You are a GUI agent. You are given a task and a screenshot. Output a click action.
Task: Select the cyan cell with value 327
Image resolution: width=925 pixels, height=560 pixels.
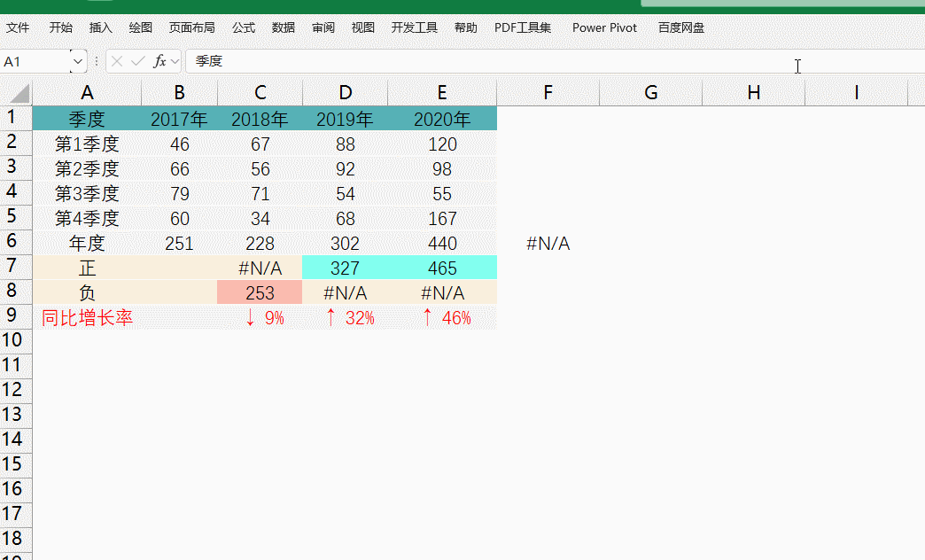point(346,268)
